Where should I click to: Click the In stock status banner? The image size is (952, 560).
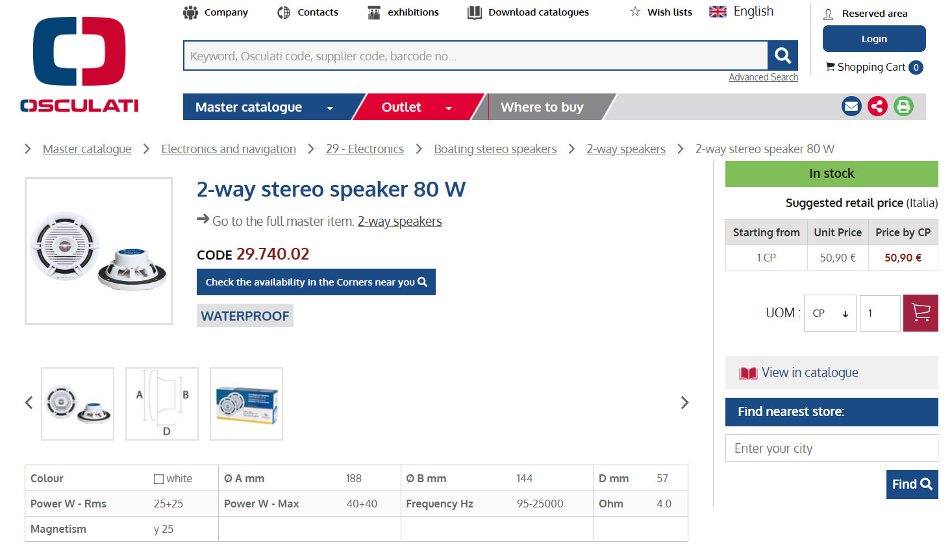[832, 174]
